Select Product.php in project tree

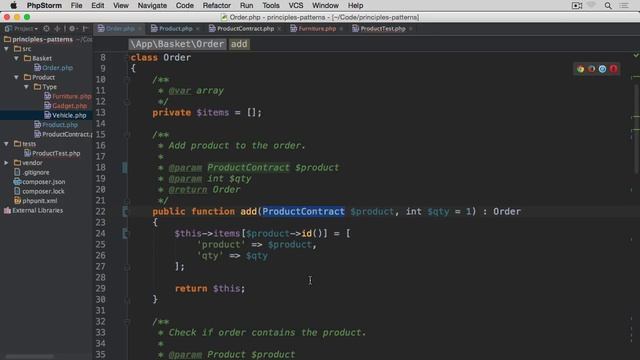tap(56, 125)
